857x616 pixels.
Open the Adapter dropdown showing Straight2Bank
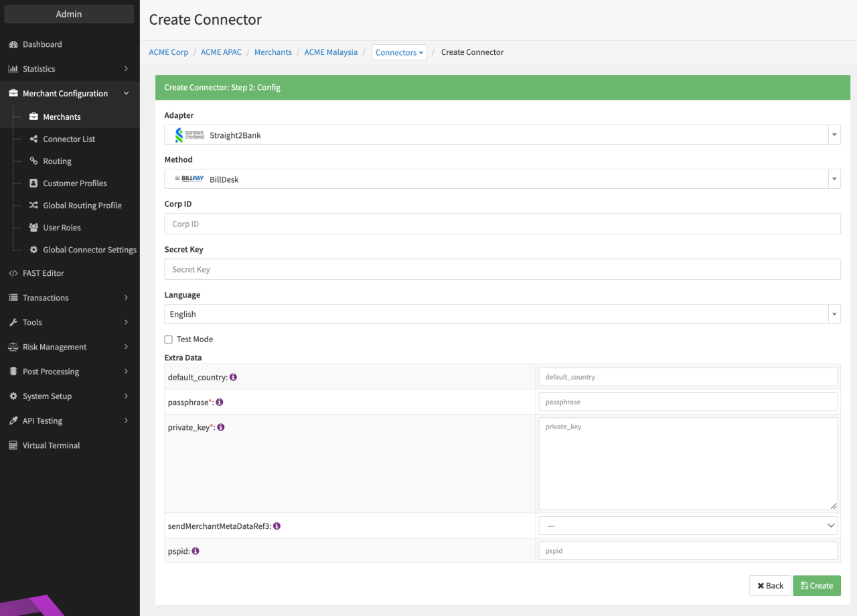[502, 135]
